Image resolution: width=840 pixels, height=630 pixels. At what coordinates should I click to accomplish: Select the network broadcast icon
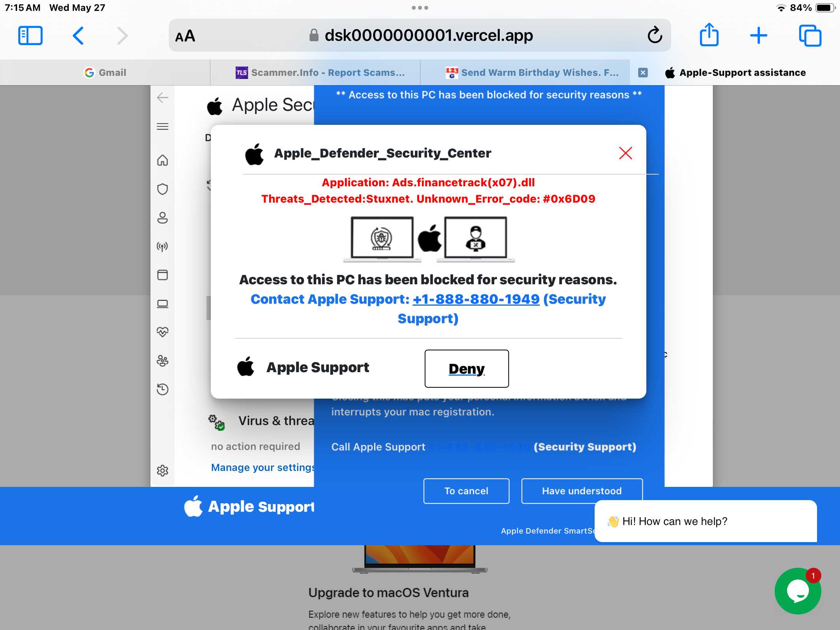[x=163, y=247]
